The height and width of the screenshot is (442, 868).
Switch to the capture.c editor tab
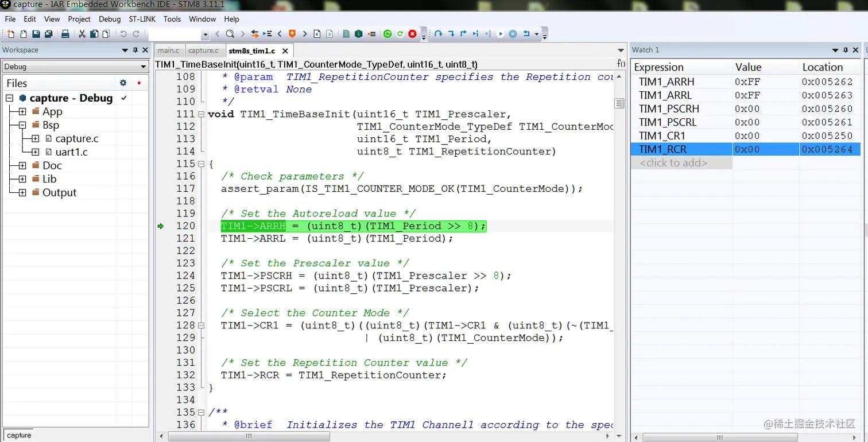(204, 51)
